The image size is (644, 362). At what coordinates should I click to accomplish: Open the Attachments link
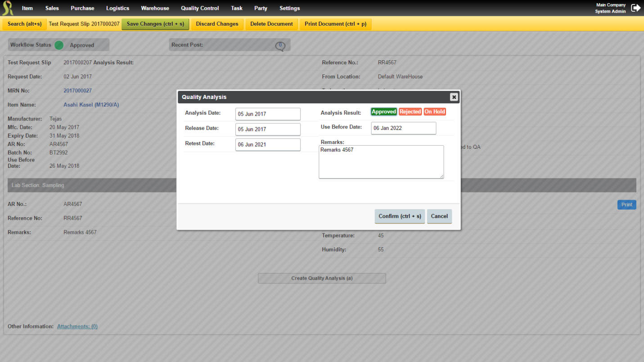pyautogui.click(x=77, y=326)
